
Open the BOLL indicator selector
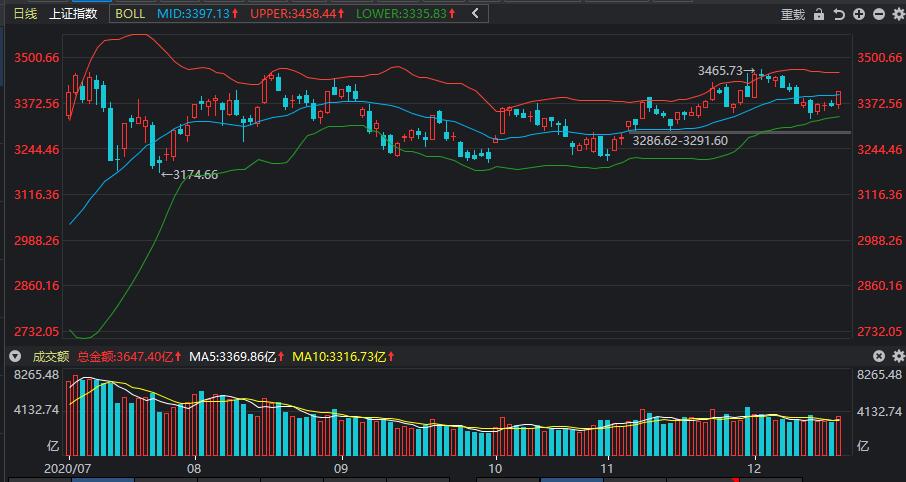pyautogui.click(x=130, y=13)
